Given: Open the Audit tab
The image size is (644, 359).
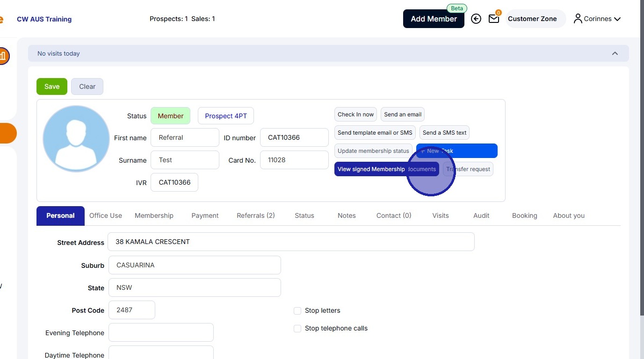Looking at the screenshot, I should (x=481, y=215).
